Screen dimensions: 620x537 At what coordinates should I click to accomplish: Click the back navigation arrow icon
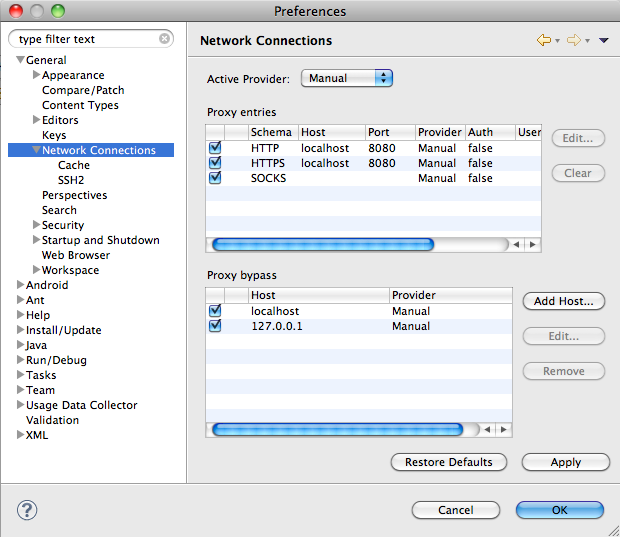544,40
